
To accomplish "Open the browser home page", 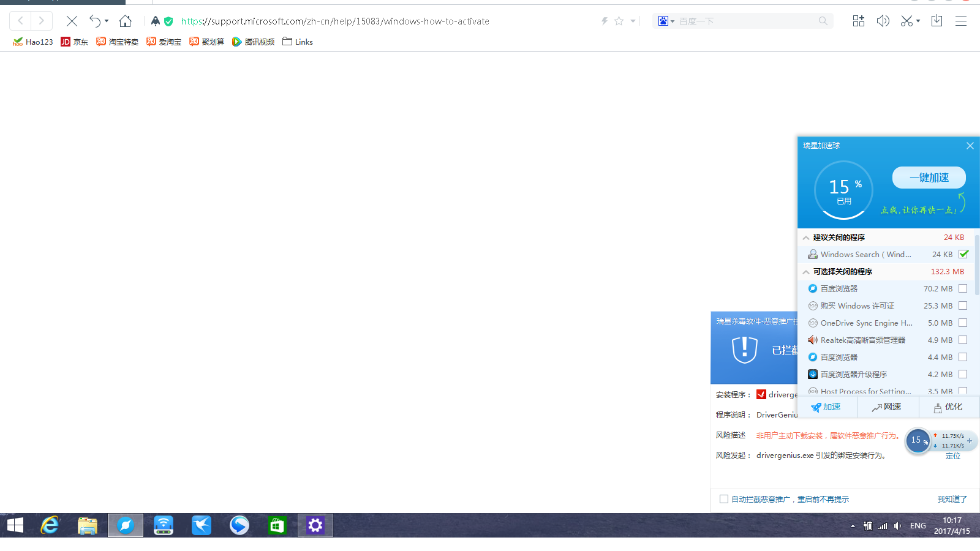I will click(x=126, y=21).
